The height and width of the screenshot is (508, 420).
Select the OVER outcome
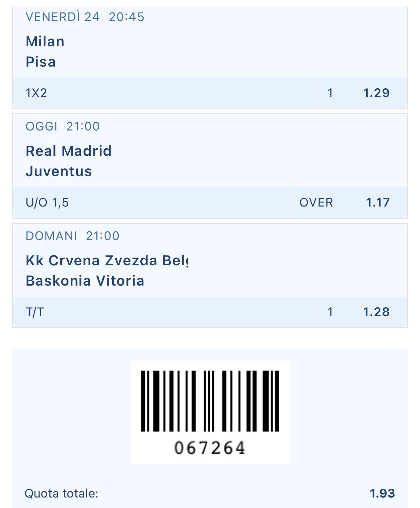pos(316,202)
